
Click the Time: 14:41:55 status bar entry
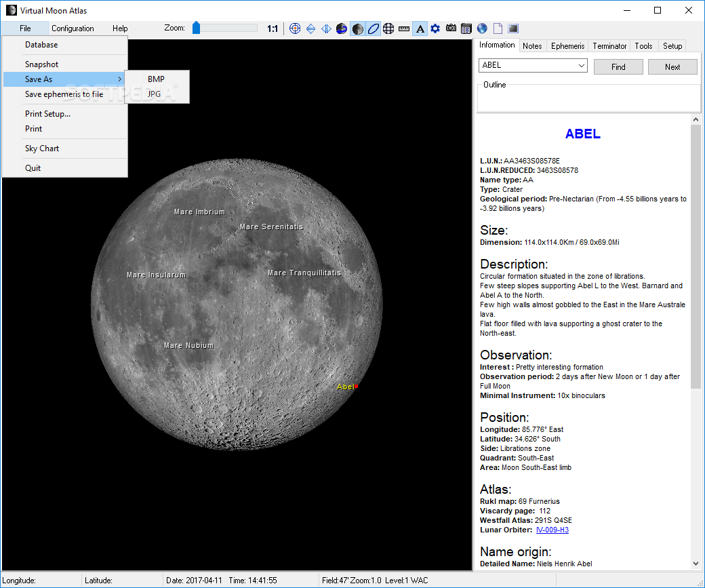coord(253,581)
